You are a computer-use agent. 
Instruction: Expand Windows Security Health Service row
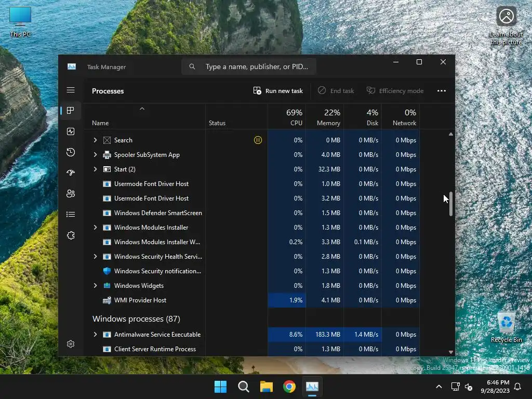pos(96,257)
